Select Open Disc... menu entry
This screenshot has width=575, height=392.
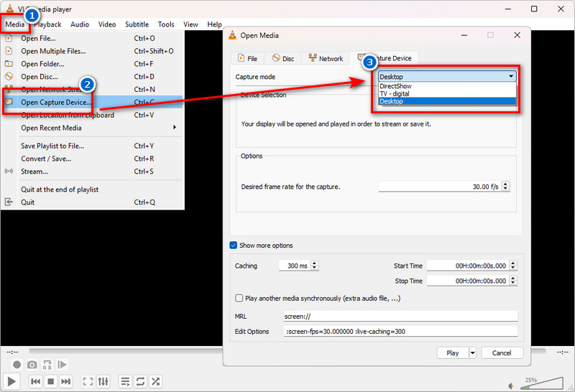tap(93, 77)
